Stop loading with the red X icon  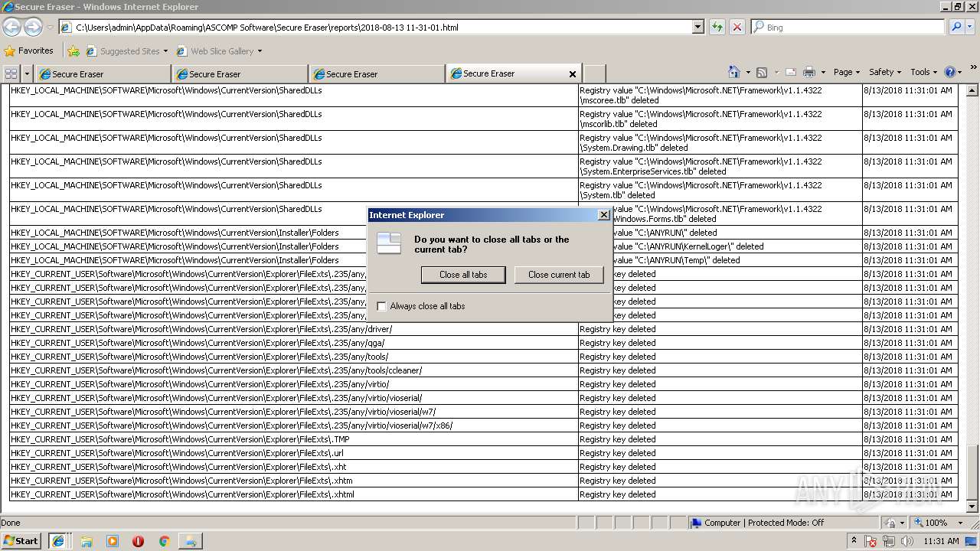(x=737, y=27)
